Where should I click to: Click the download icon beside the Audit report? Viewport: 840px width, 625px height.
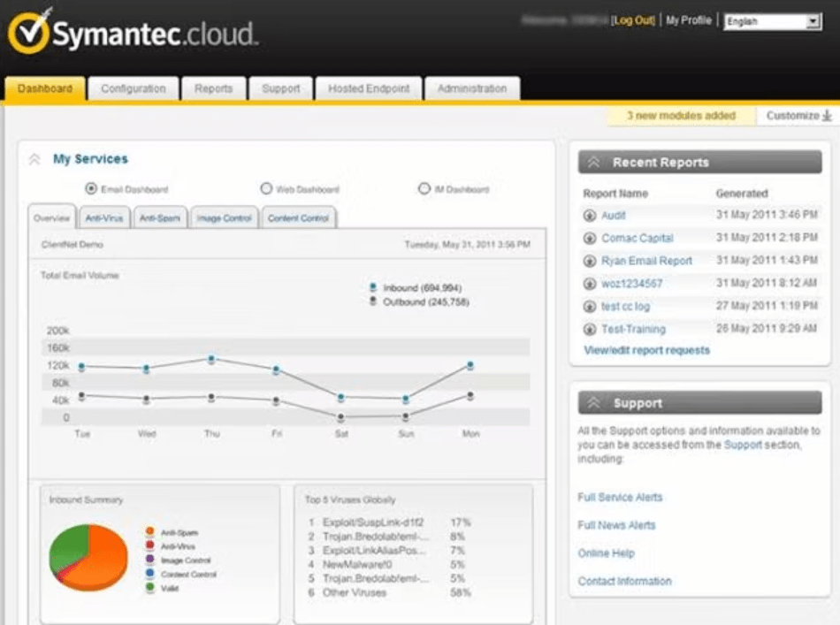[x=590, y=215]
